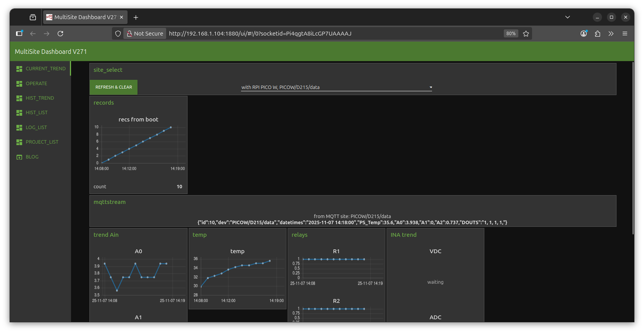
Task: Click the REFRESH & CLEAR button
Action: click(x=113, y=87)
